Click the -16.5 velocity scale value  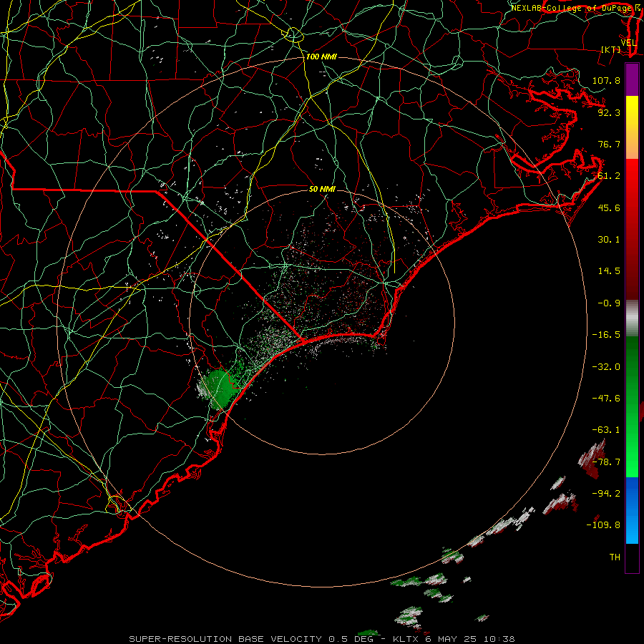pyautogui.click(x=606, y=335)
